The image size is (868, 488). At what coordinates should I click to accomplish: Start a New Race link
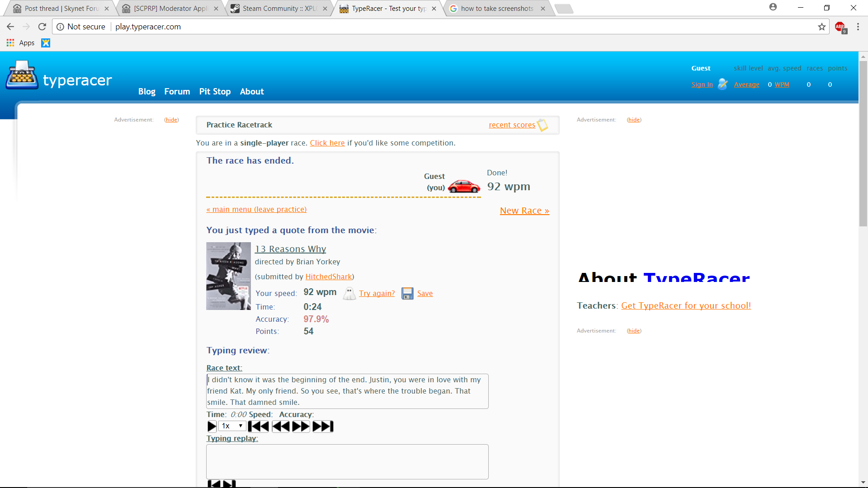click(x=524, y=211)
